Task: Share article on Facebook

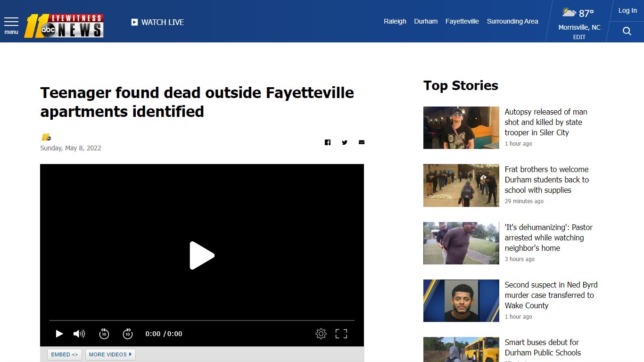Action: point(328,142)
